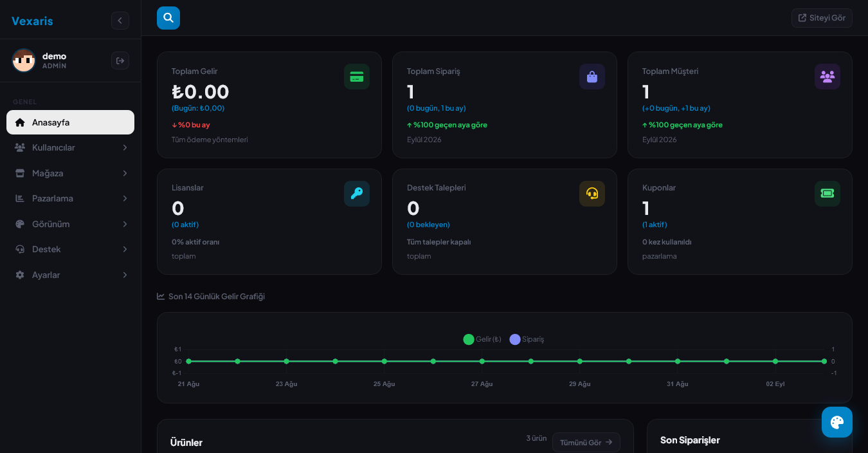Click the chart data point at 02 Eyl
The width and height of the screenshot is (868, 453).
[775, 361]
